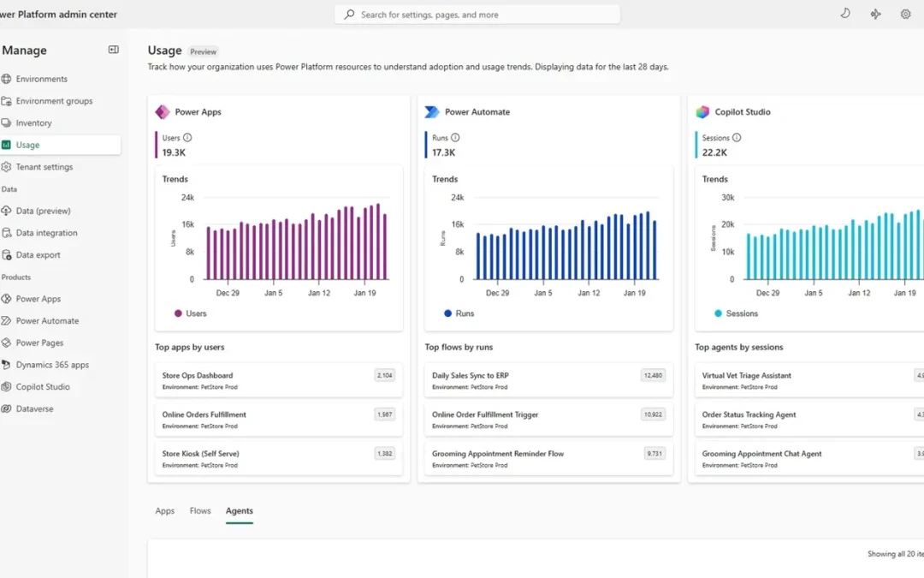Click the Top agents by sessions heading
The height and width of the screenshot is (578, 924).
739,347
